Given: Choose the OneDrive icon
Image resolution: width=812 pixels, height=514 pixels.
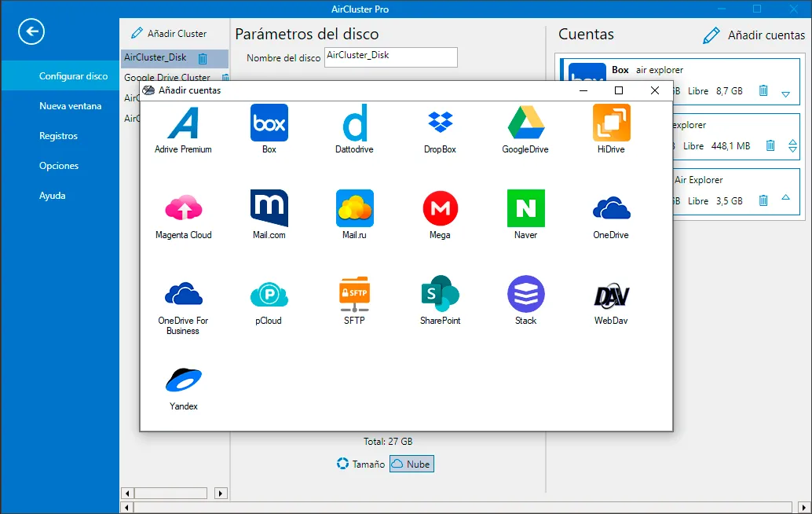Looking at the screenshot, I should (612, 208).
